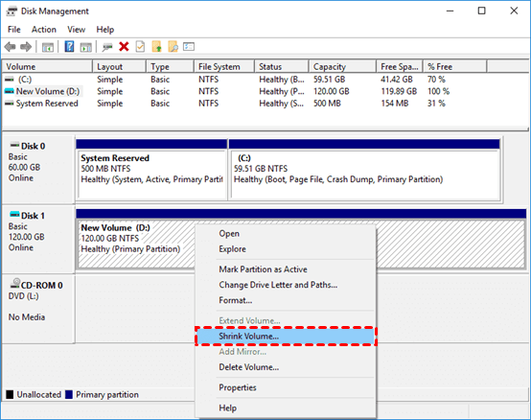Click the Properties checkmark page icon
531x420 pixels.
tap(140, 46)
